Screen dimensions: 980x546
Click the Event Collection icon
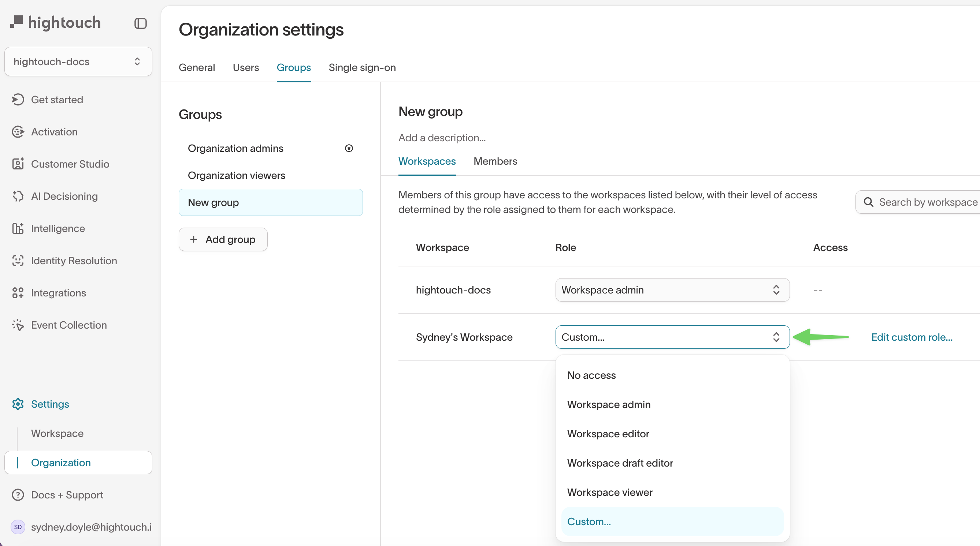coord(18,325)
